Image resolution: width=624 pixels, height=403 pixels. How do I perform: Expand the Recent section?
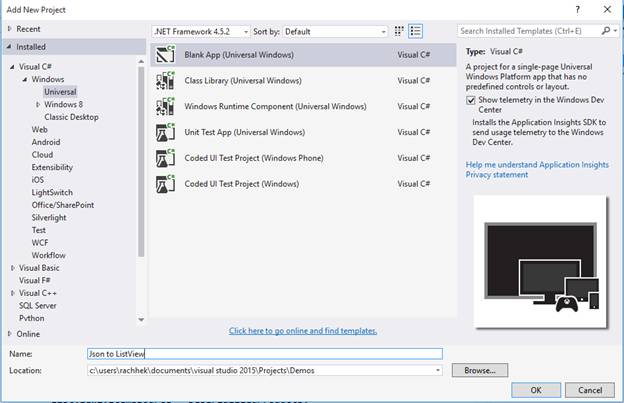[x=10, y=29]
